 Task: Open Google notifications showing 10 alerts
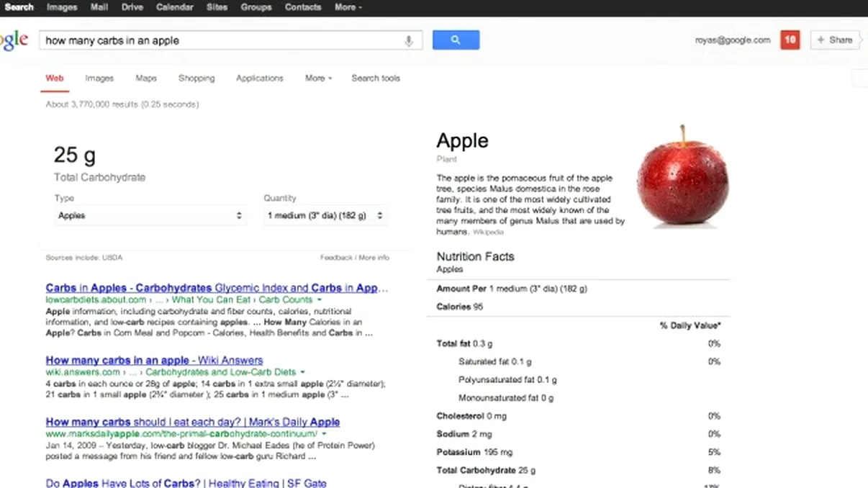point(790,40)
